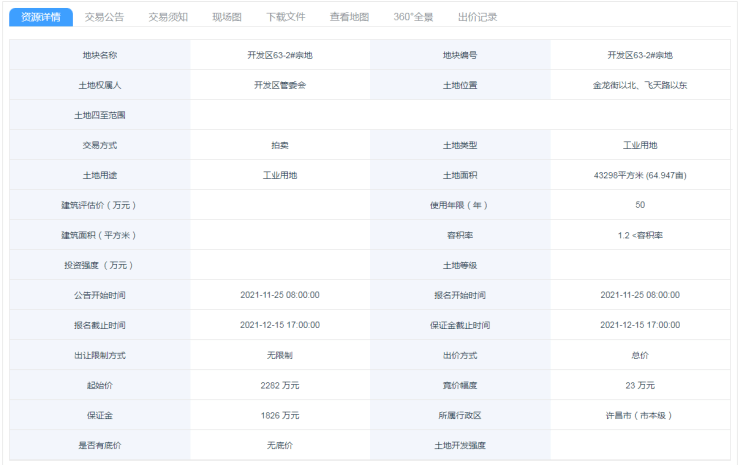This screenshot has width=740, height=465.
Task: Click the 地块名称 value 开发区63-2#宗地
Action: tap(279, 55)
